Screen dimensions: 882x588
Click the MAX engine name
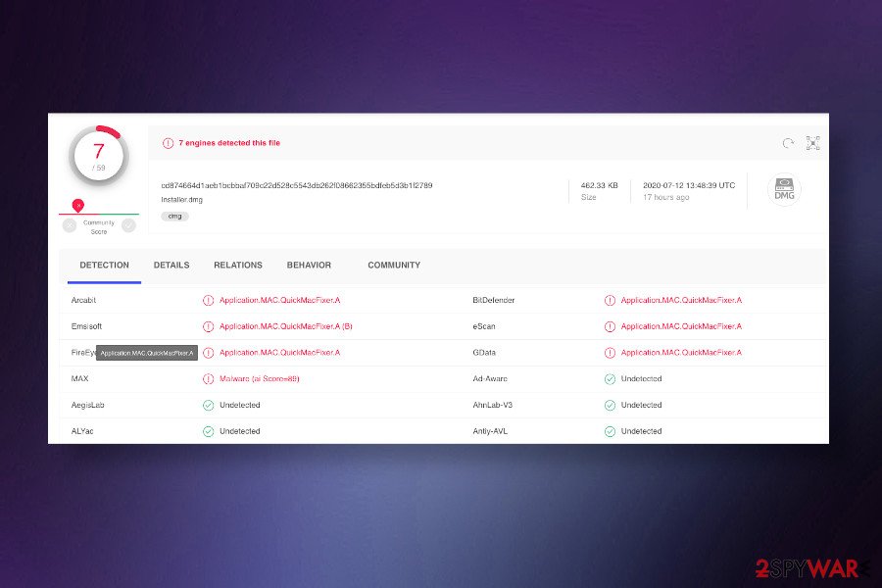[79, 378]
